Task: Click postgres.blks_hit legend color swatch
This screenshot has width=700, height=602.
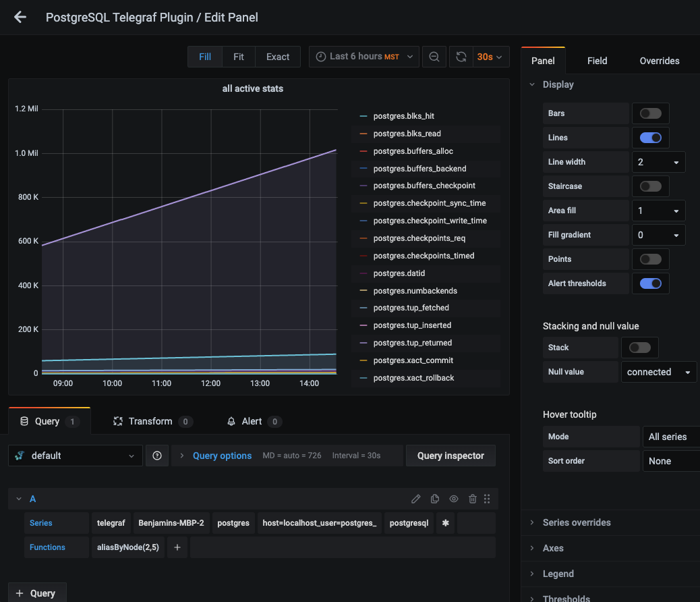Action: tap(363, 116)
